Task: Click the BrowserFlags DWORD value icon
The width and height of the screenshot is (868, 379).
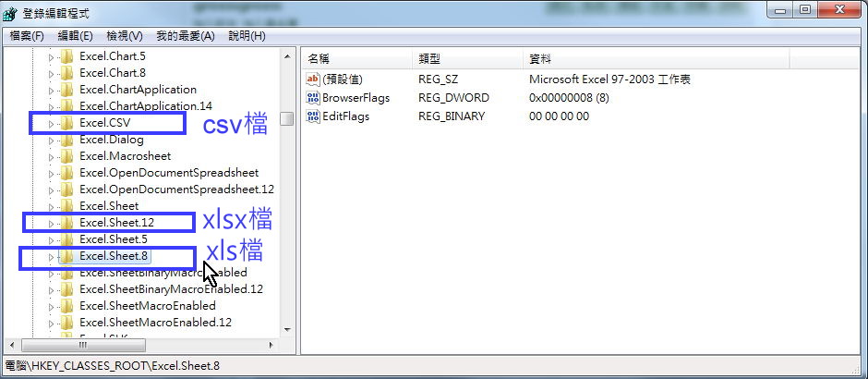Action: point(313,98)
